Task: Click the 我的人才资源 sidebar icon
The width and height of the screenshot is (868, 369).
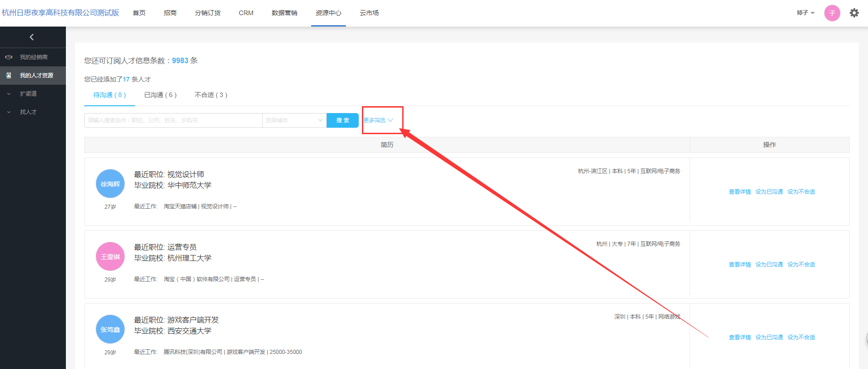Action: tap(9, 76)
